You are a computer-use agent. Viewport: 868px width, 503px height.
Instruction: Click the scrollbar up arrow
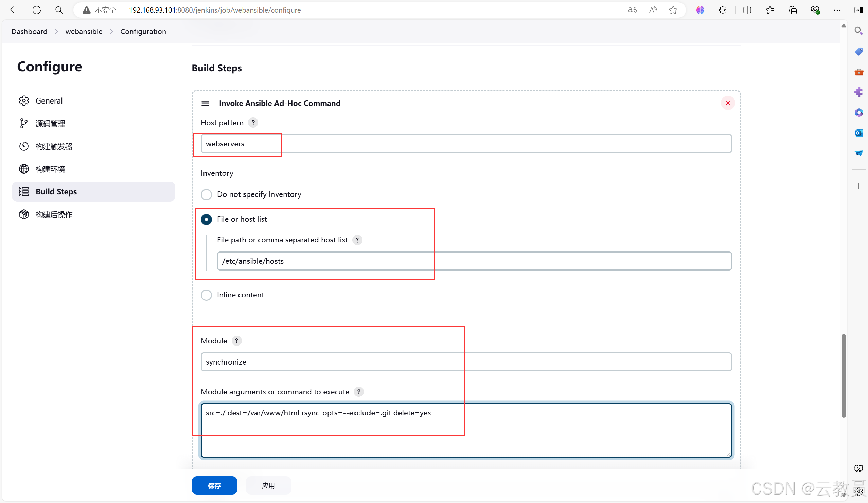[844, 26]
